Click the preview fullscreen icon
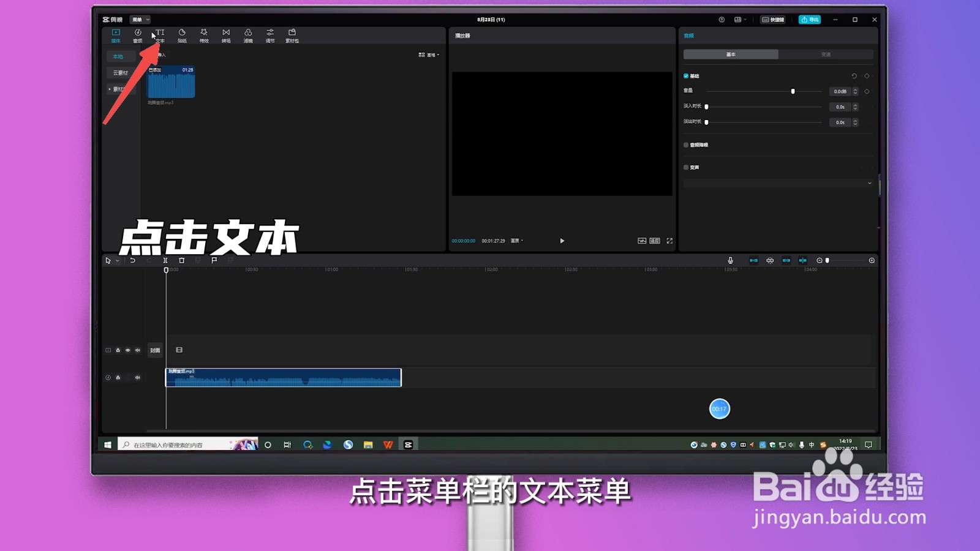 click(669, 241)
